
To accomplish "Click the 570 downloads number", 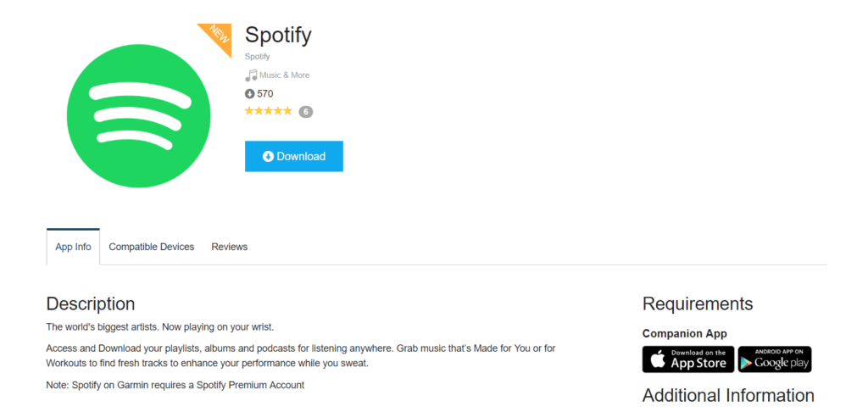I will (x=265, y=94).
